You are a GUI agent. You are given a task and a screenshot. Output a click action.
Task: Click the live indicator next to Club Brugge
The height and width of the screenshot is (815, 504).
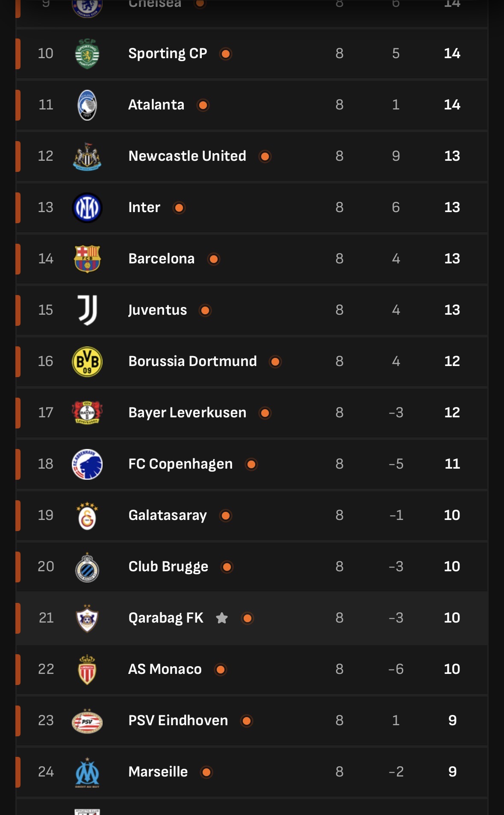point(227,567)
